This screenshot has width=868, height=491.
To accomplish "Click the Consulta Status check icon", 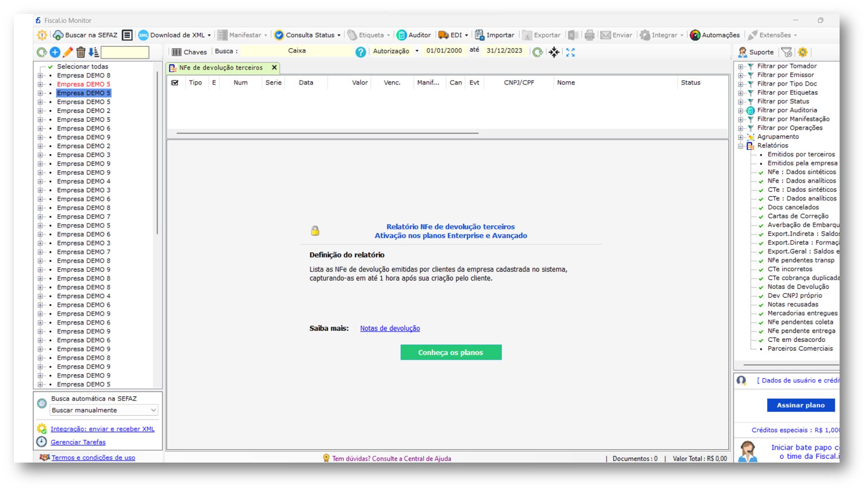I will [x=279, y=35].
